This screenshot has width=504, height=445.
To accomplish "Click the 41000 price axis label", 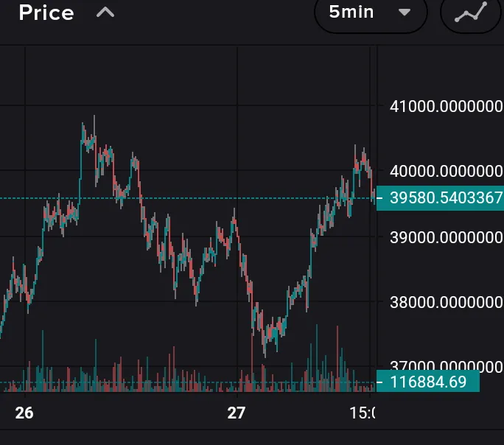I will [446, 106].
